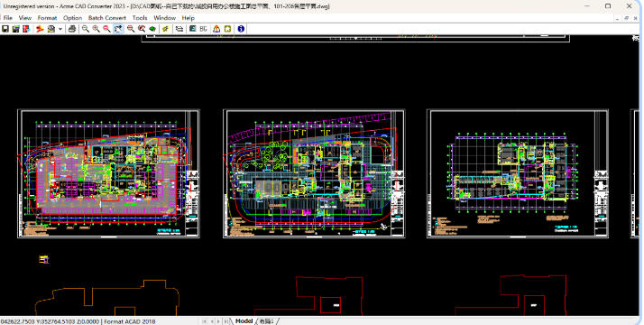This screenshot has width=644, height=325.
Task: Open the layers icon in the toolbar
Action: [x=179, y=29]
